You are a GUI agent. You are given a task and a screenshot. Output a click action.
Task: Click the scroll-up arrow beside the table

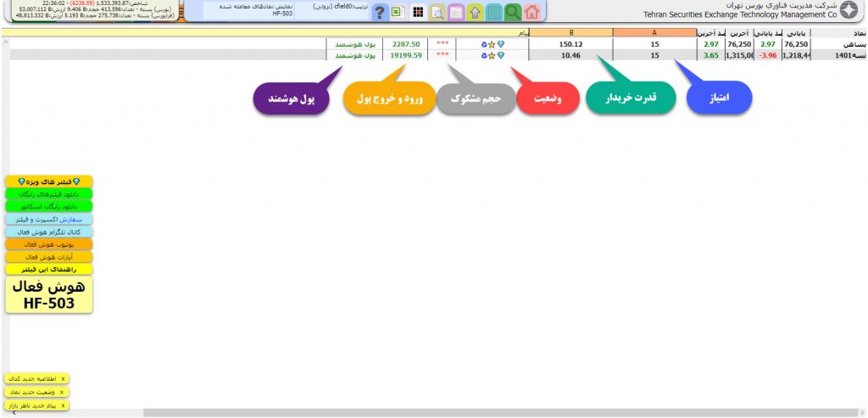tap(5, 42)
